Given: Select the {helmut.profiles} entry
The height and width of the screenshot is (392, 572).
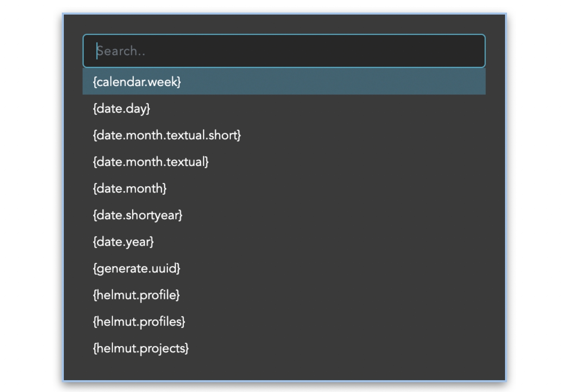Looking at the screenshot, I should [x=139, y=322].
